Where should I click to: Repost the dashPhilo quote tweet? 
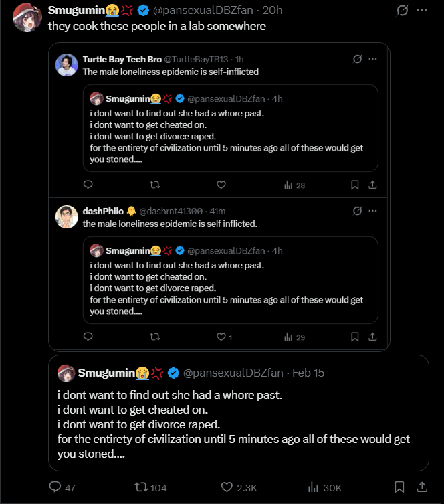pyautogui.click(x=154, y=337)
